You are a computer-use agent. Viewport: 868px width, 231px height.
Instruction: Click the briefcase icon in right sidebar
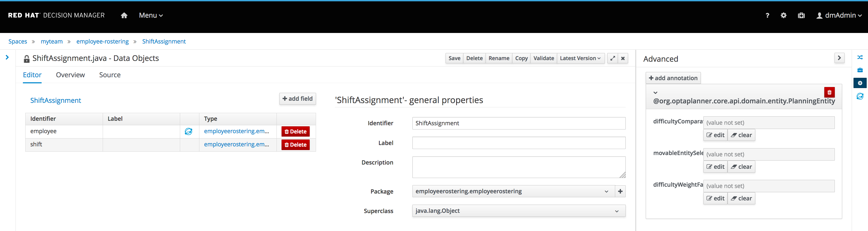pyautogui.click(x=860, y=70)
